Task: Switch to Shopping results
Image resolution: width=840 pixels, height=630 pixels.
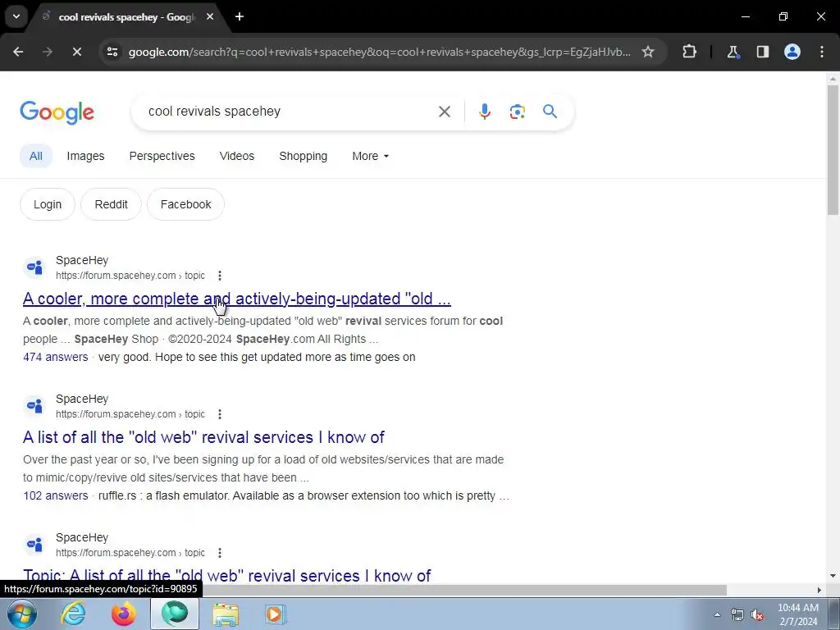Action: coord(304,156)
